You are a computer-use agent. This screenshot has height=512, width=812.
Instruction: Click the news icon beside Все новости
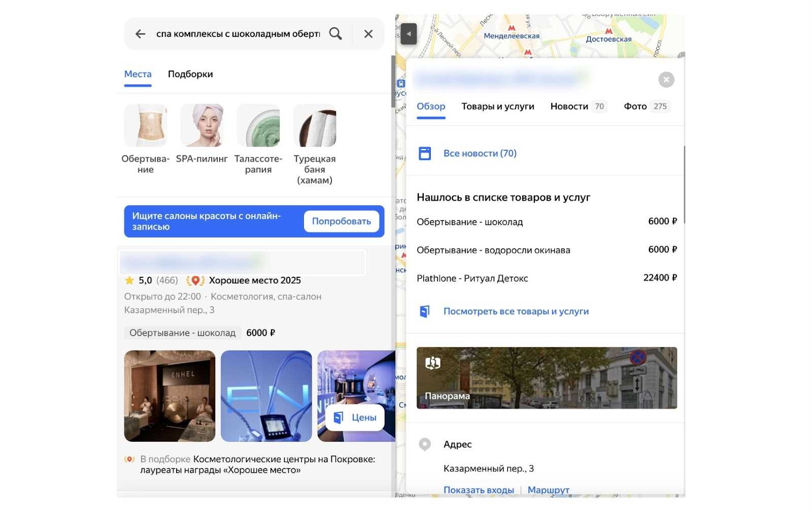(425, 153)
